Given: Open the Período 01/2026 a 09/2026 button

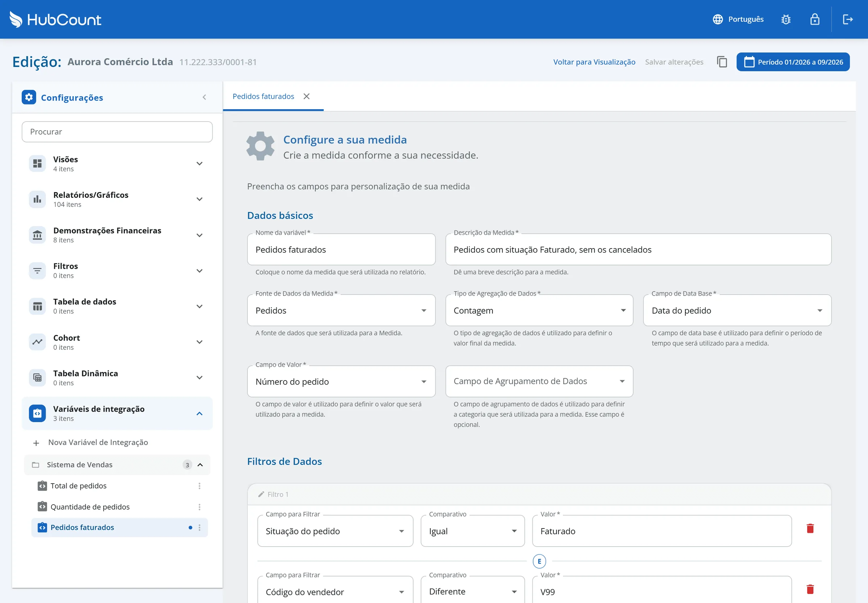Looking at the screenshot, I should pos(793,62).
